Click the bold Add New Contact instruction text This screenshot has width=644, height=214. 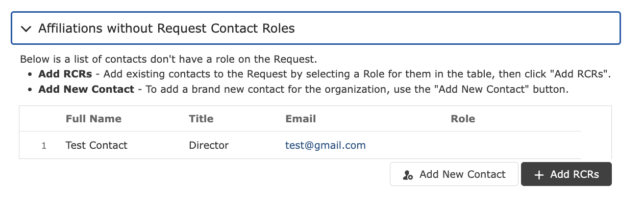(86, 90)
